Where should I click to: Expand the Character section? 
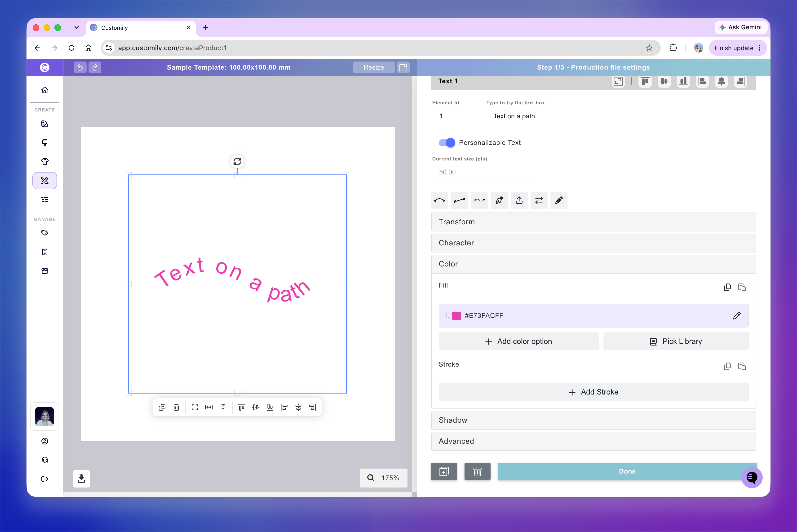coord(593,243)
